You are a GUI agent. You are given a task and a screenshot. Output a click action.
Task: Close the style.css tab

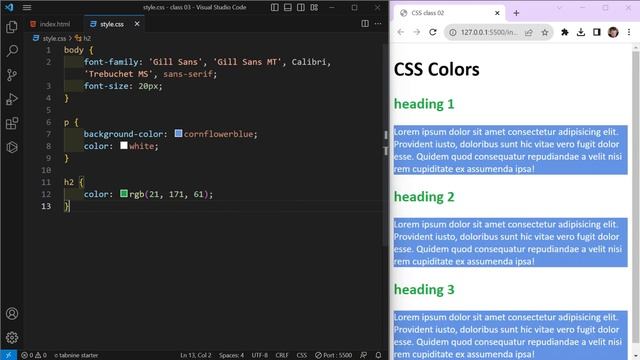(x=137, y=24)
